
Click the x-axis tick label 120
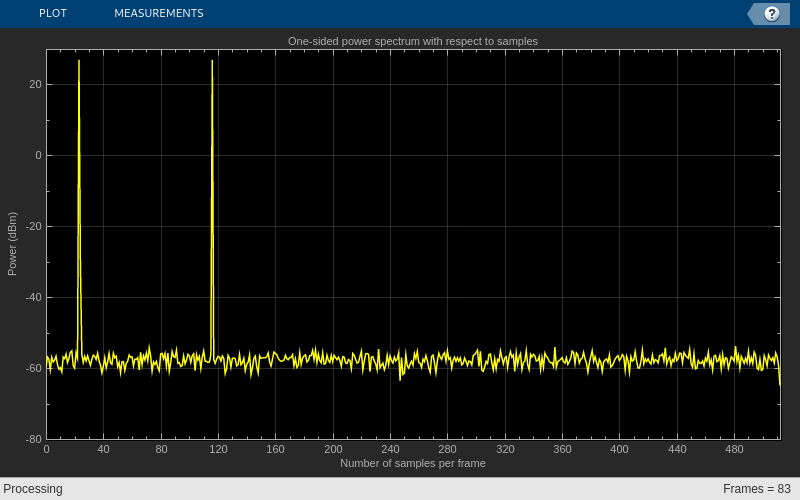[x=218, y=449]
